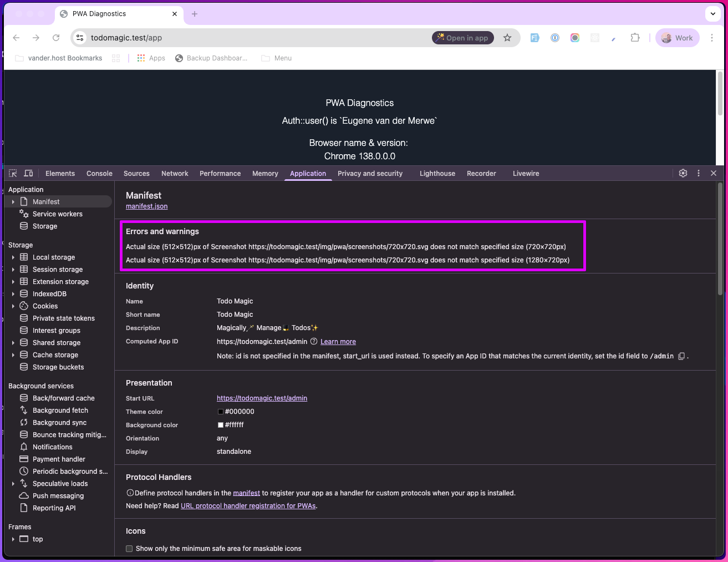The width and height of the screenshot is (728, 562).
Task: Open Background sync service entry
Action: [x=60, y=423]
